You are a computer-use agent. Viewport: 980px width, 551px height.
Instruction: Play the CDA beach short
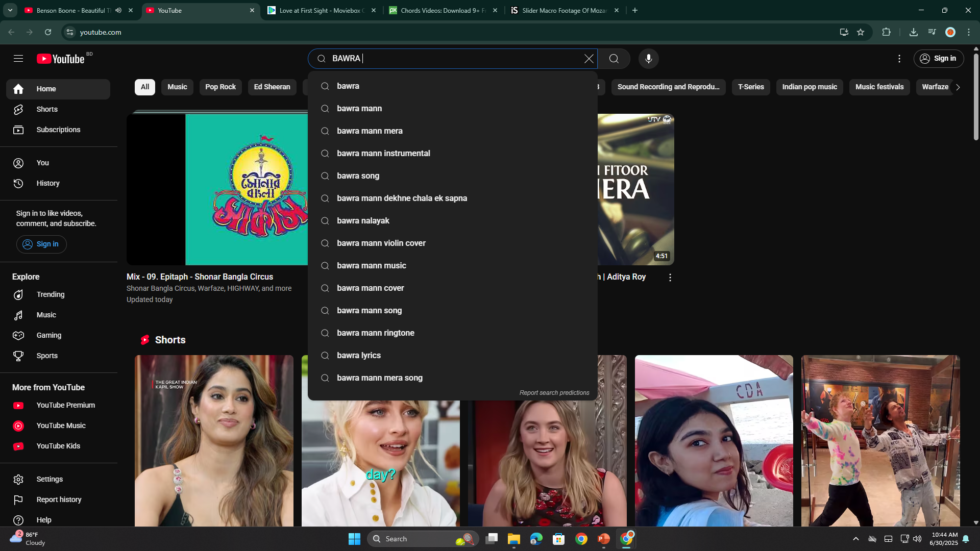click(714, 441)
